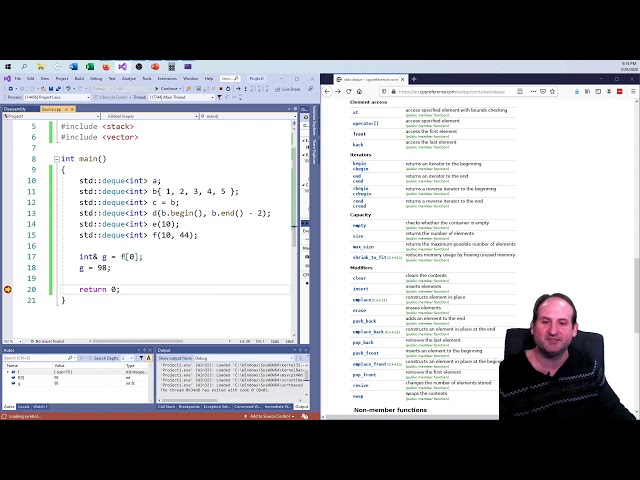
Task: Open the File menu
Action: (18, 78)
